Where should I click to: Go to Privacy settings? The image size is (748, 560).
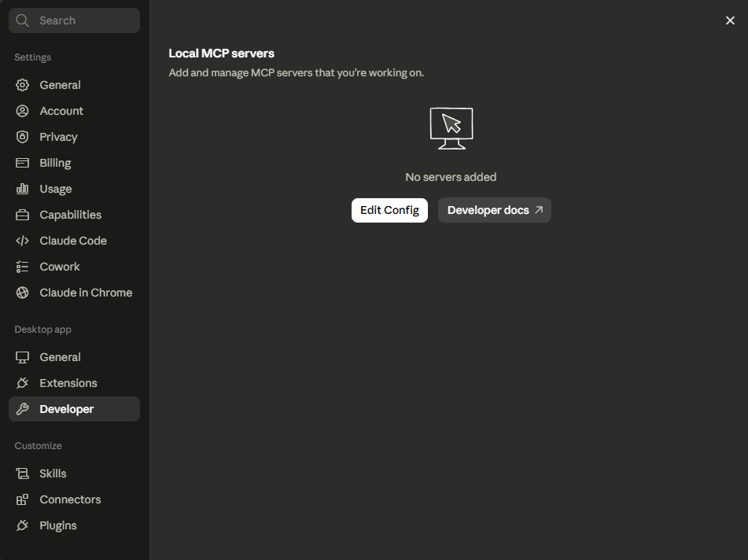(x=74, y=137)
